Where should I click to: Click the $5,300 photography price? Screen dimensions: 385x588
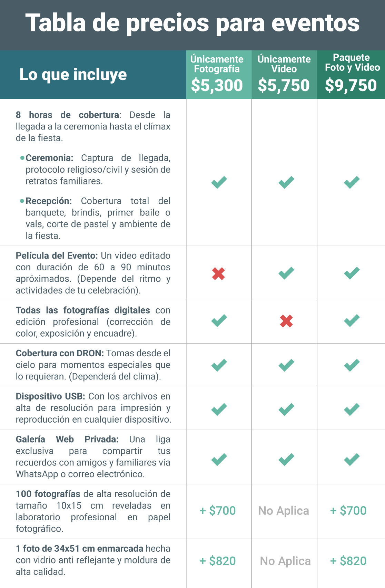217,85
